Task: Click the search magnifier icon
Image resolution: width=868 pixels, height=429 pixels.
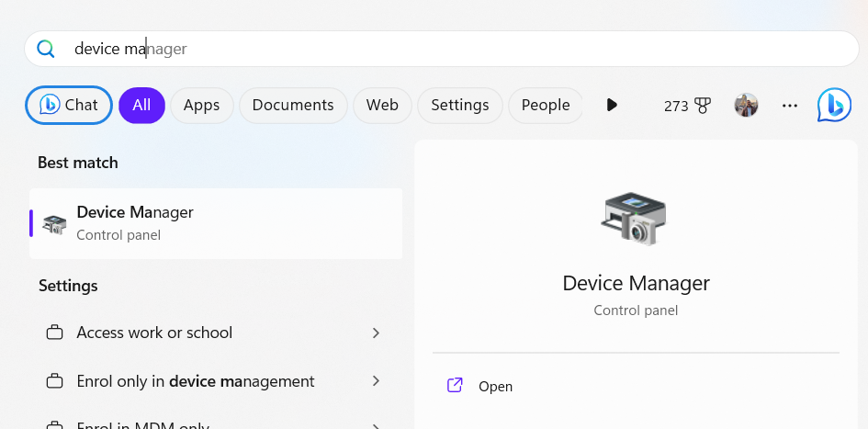Action: pos(46,49)
